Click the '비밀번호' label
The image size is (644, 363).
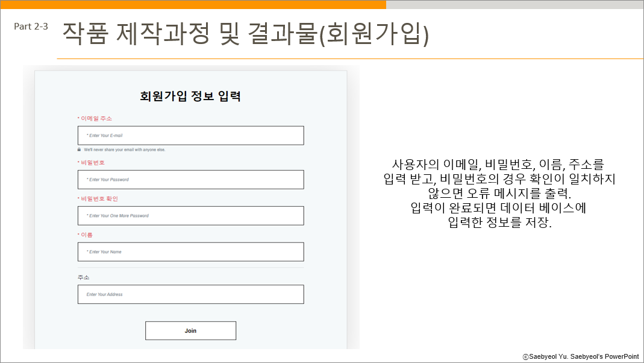pos(91,162)
